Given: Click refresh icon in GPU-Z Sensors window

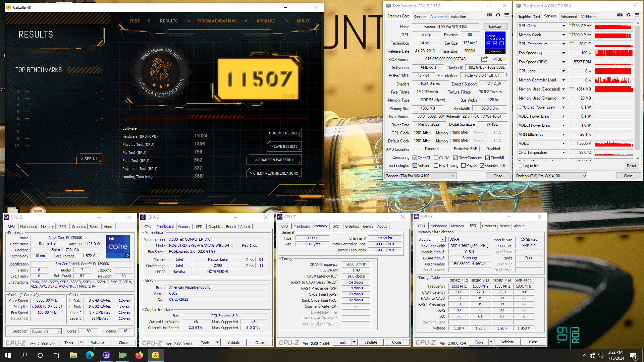Looking at the screenshot, I should (x=628, y=15).
